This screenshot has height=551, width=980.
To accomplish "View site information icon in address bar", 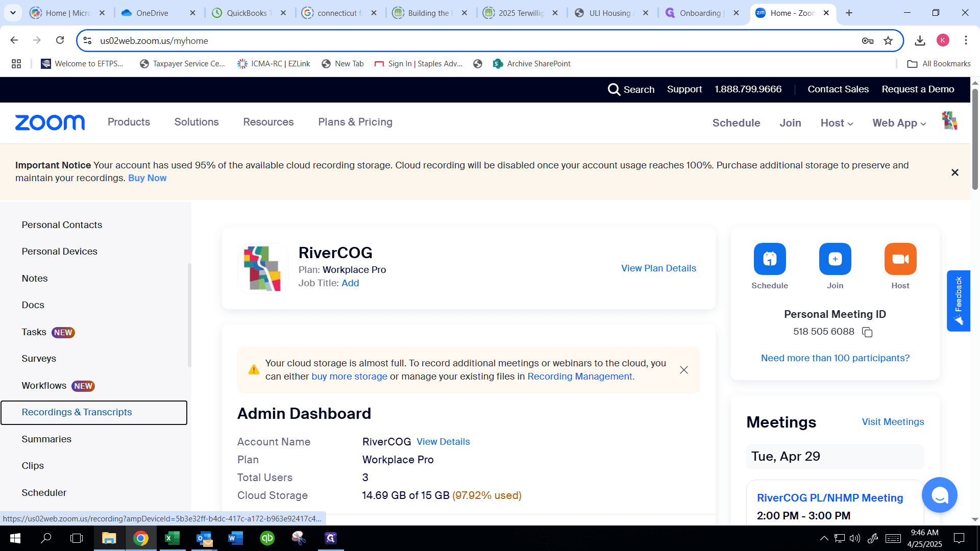I will (88, 41).
